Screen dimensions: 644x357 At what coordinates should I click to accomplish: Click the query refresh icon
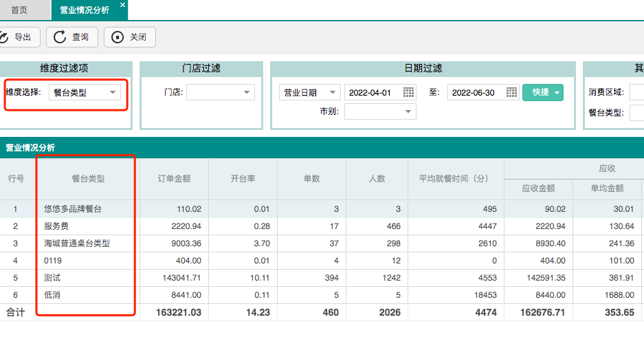click(x=59, y=37)
